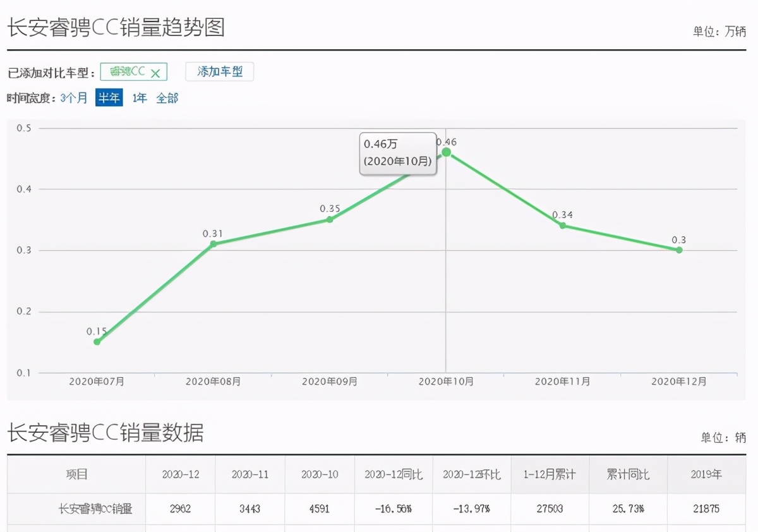The image size is (758, 532).
Task: Click the 2020年08月 data point 0.31
Action: tap(213, 244)
